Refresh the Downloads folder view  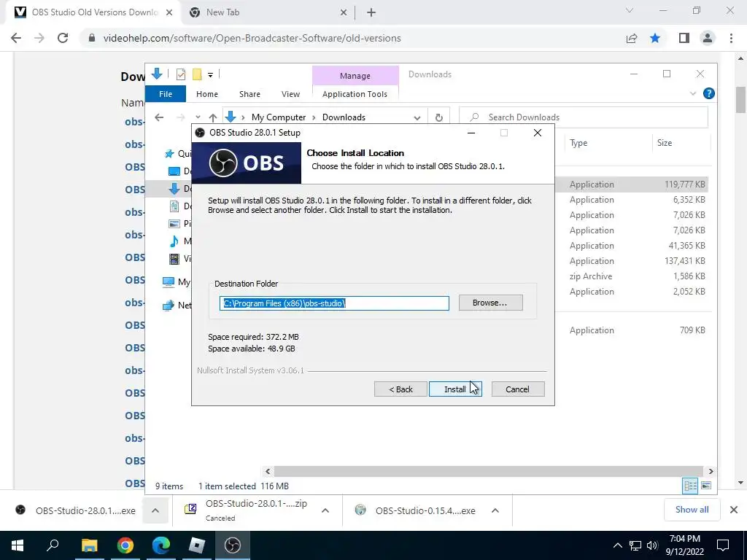click(438, 117)
